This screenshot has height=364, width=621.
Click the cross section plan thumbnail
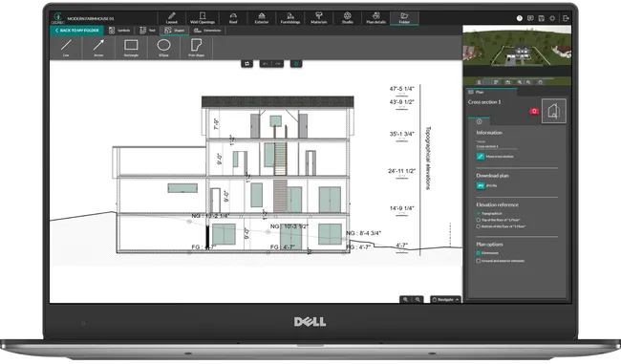click(554, 111)
